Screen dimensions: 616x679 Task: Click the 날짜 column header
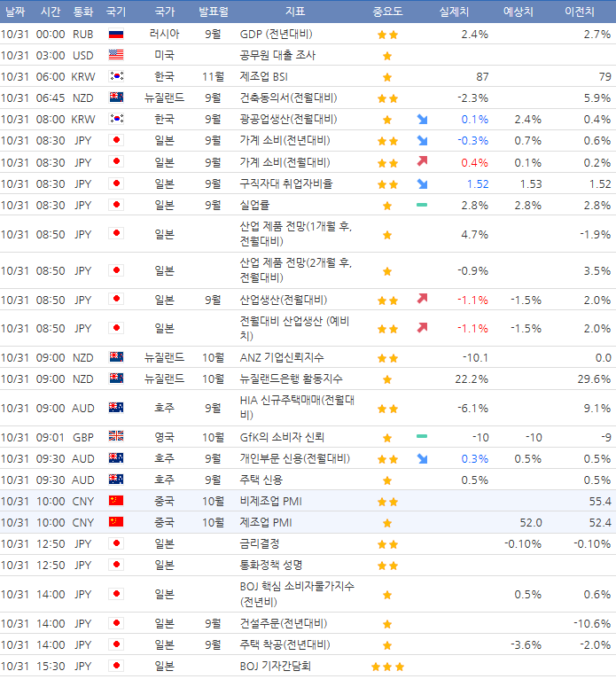(x=15, y=12)
